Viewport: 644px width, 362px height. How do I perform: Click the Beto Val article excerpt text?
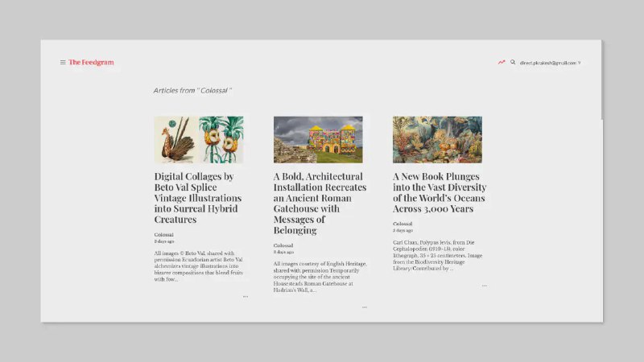click(x=198, y=267)
